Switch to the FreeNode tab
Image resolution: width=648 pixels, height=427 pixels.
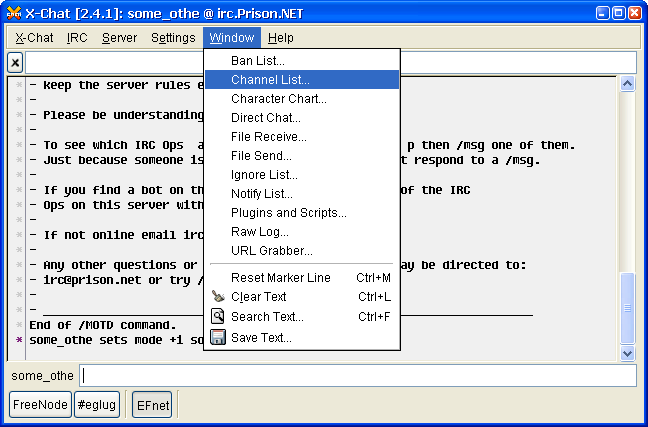(40, 404)
